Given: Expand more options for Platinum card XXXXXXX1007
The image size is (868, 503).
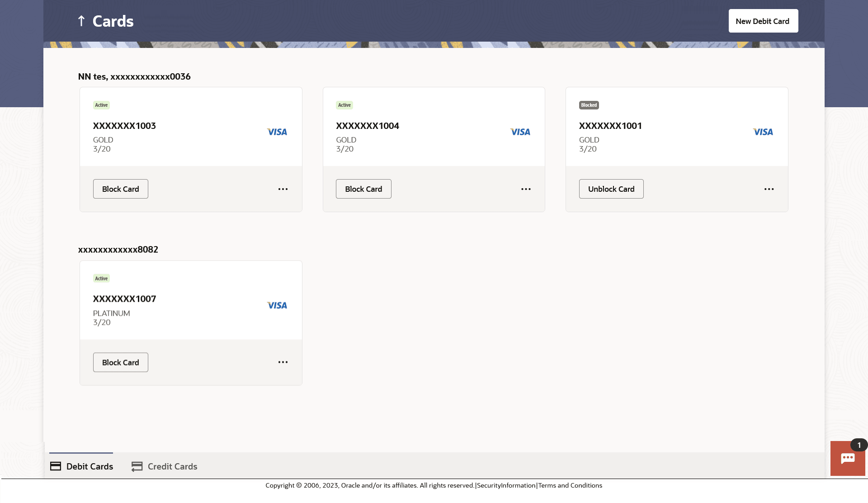Looking at the screenshot, I should [283, 362].
